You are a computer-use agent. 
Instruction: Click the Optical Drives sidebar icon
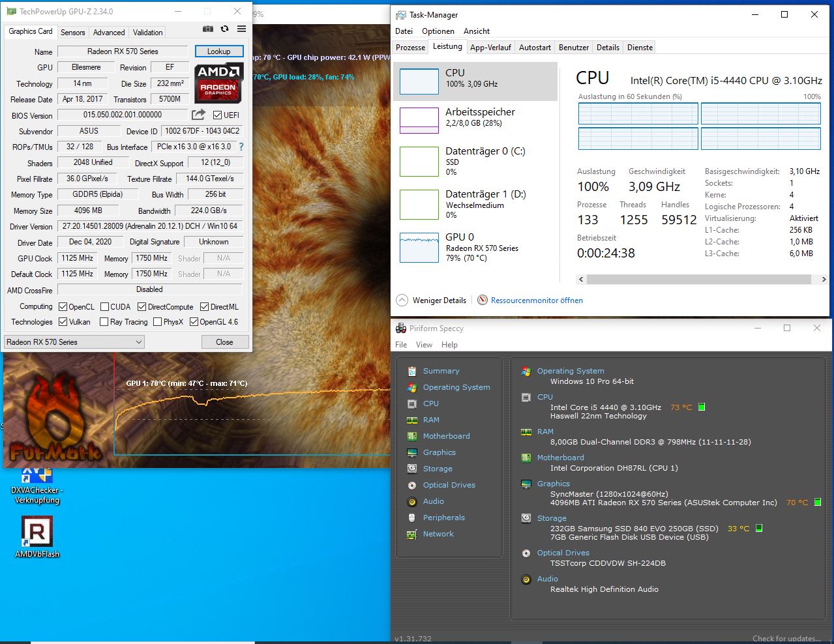tap(412, 485)
